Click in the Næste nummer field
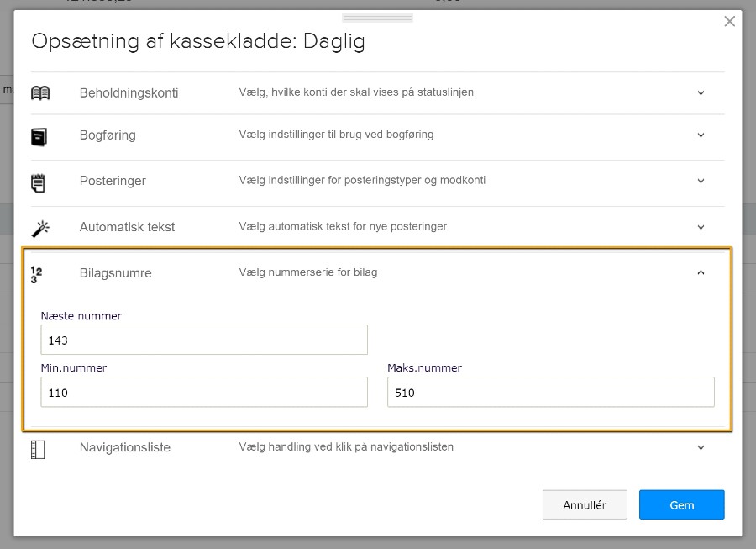The width and height of the screenshot is (756, 549). (204, 340)
